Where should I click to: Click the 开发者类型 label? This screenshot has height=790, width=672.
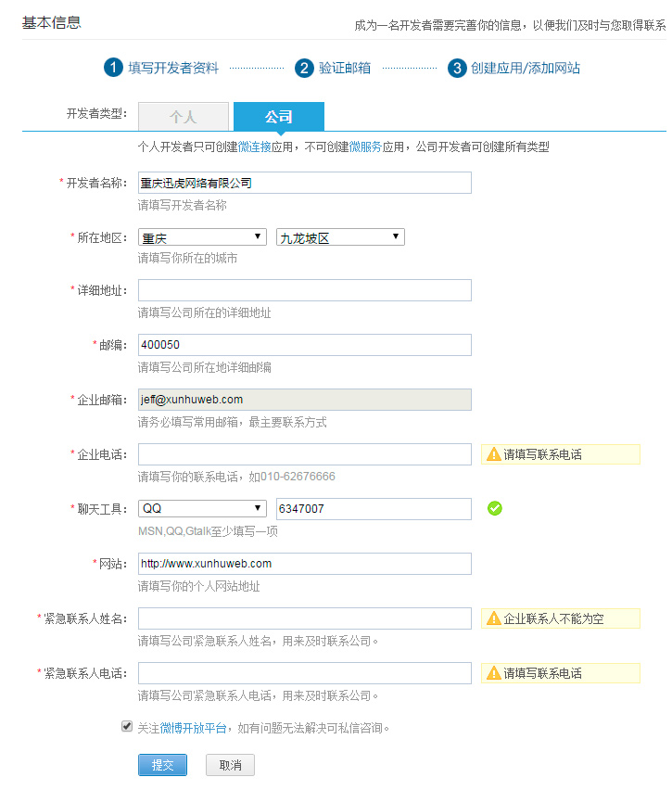point(96,114)
